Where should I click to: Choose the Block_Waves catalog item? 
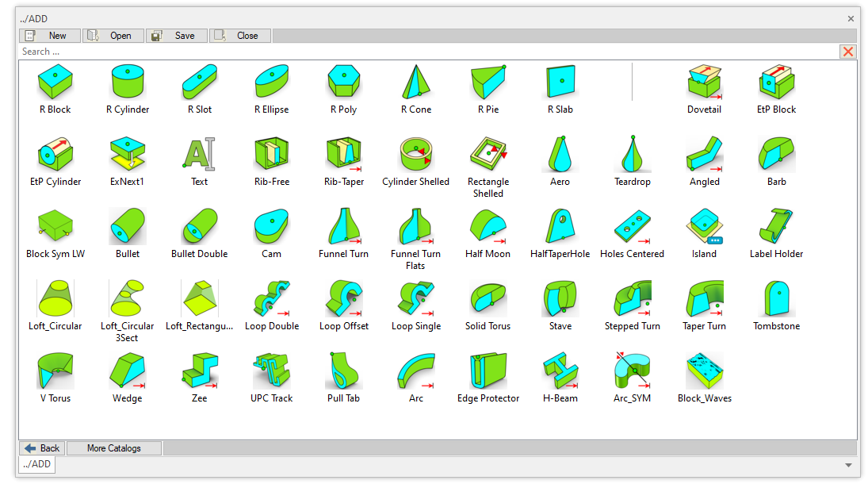point(704,371)
